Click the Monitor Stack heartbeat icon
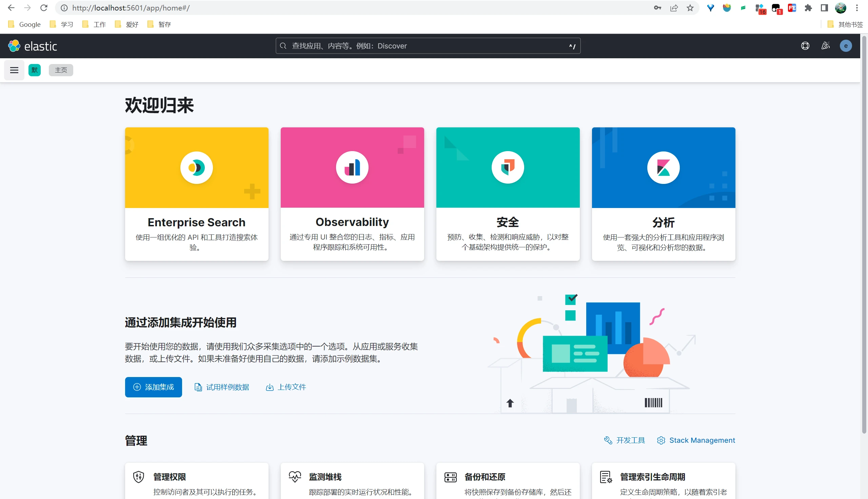This screenshot has width=868, height=499. (295, 477)
